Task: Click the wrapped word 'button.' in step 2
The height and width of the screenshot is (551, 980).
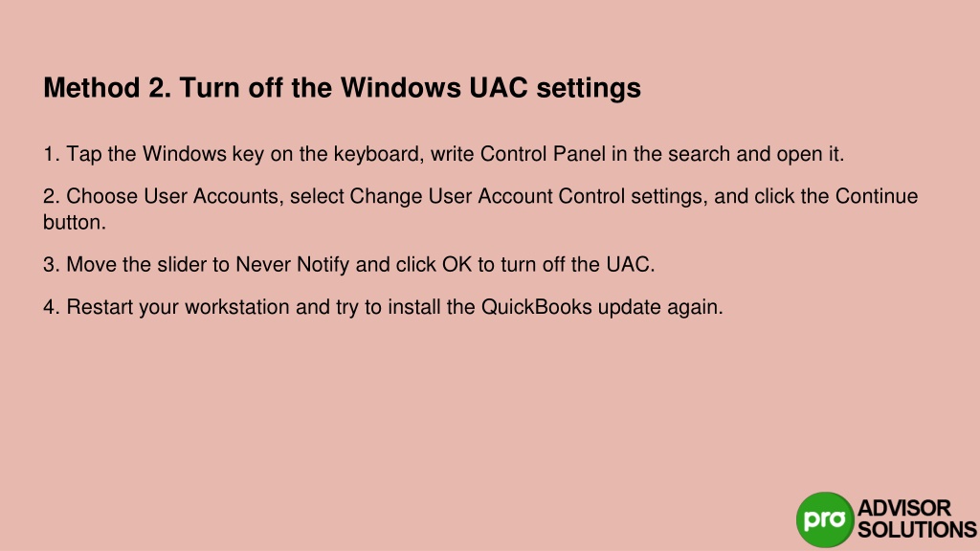Action: [75, 222]
